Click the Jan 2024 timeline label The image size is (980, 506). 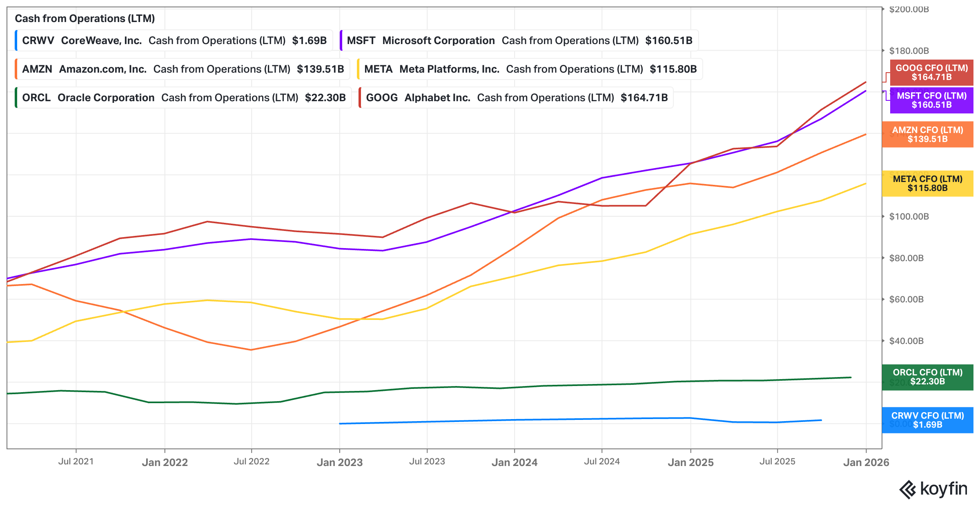[x=514, y=462]
